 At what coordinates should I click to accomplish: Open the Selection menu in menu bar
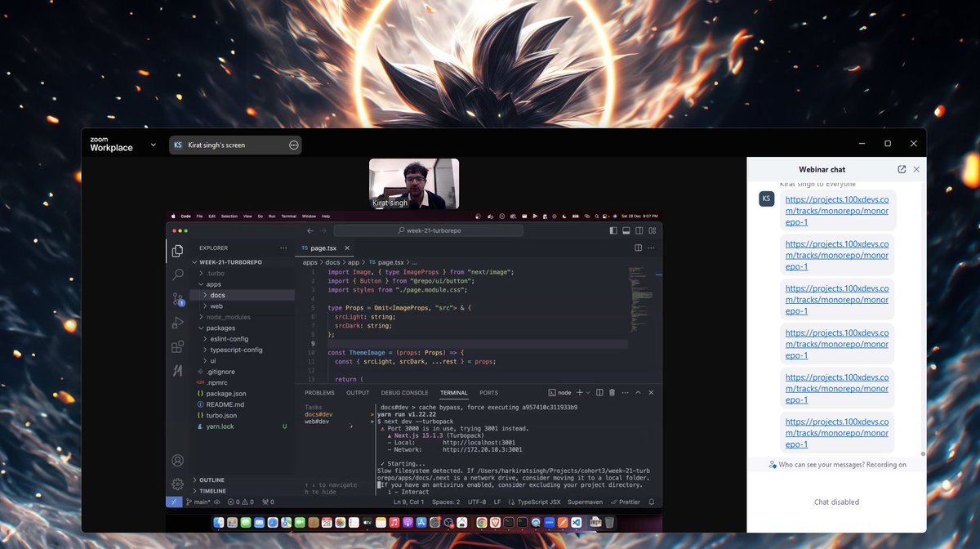coord(228,216)
